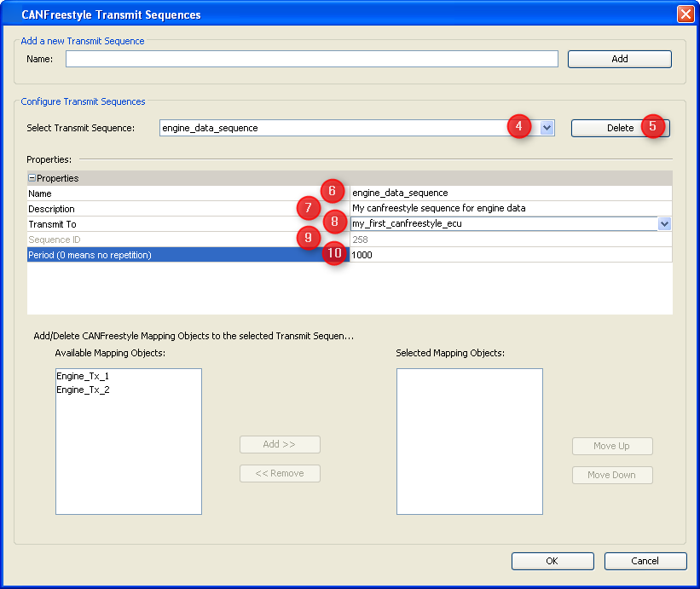Collapse the Properties group
700x589 pixels.
click(32, 177)
